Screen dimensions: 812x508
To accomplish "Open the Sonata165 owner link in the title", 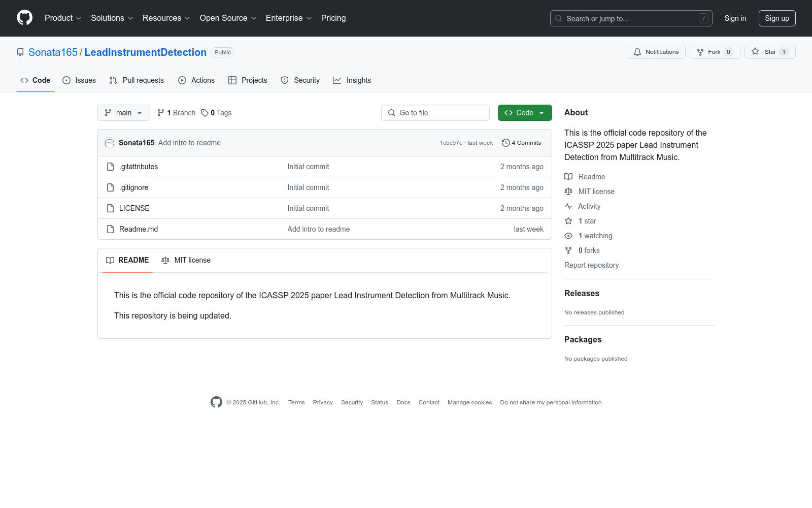I will (x=53, y=52).
